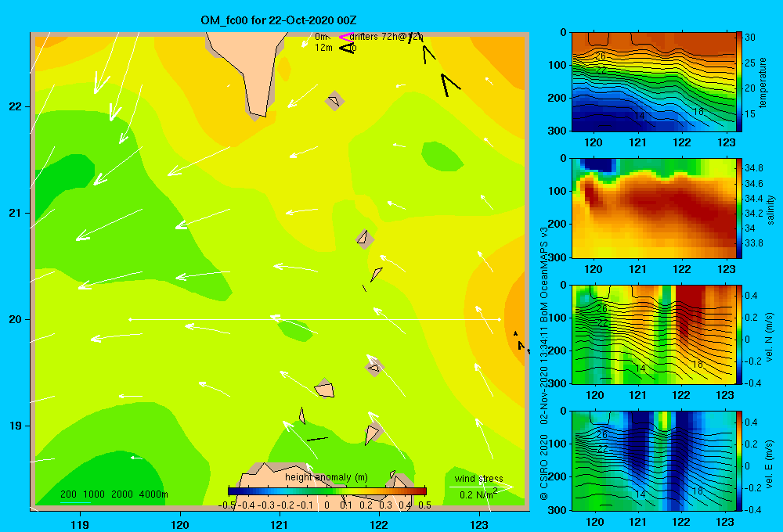Click the '0.2 N/m2' wind stress value
This screenshot has width=783, height=532.
478,494
